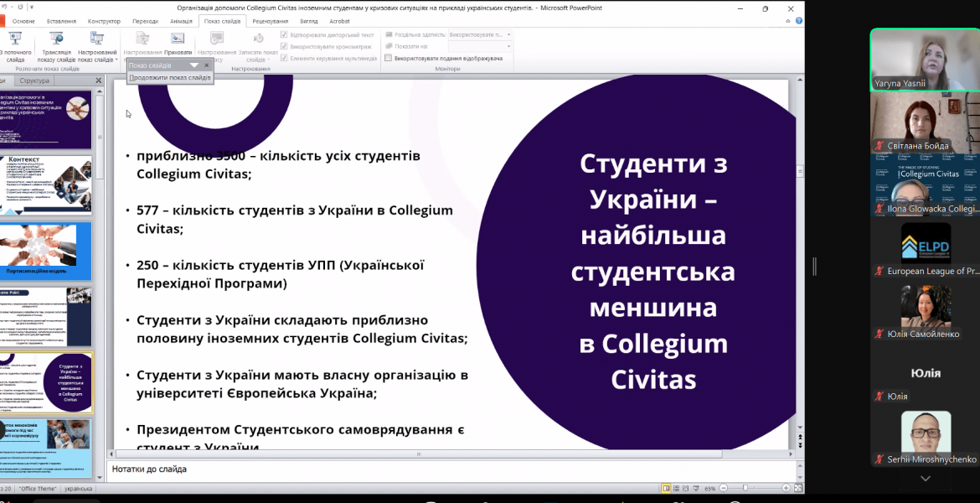
Task: Switch to Normal view in status bar
Action: pos(666,488)
